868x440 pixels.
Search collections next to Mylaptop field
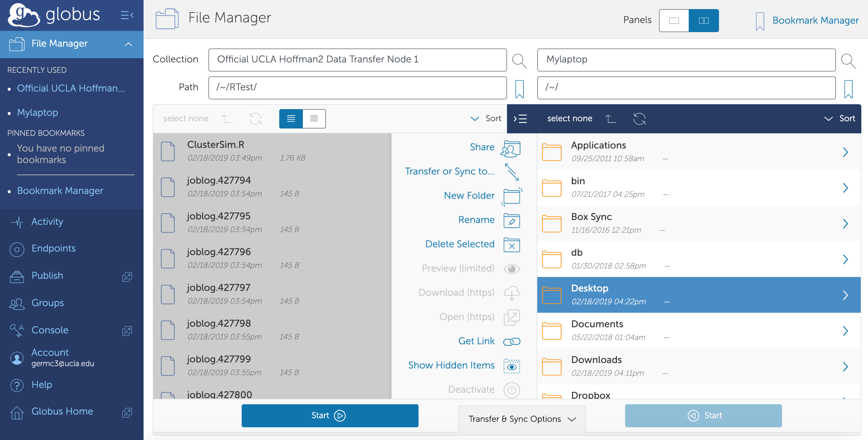[x=848, y=61]
